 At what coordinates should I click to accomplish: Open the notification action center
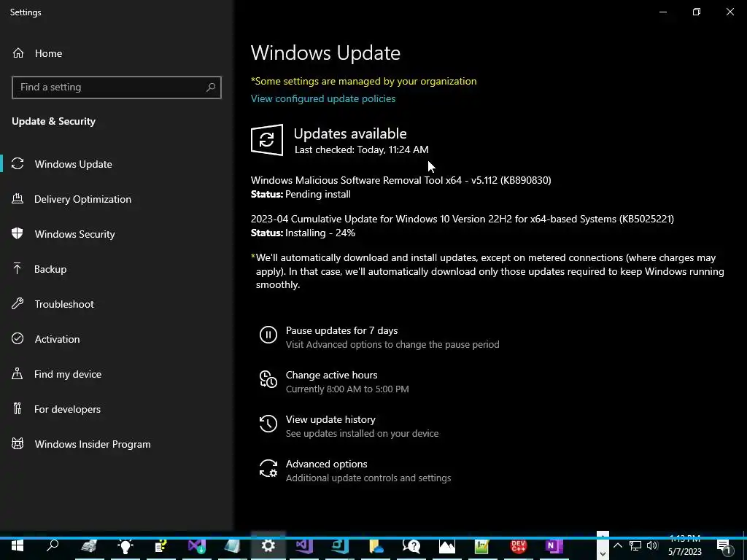click(x=724, y=546)
